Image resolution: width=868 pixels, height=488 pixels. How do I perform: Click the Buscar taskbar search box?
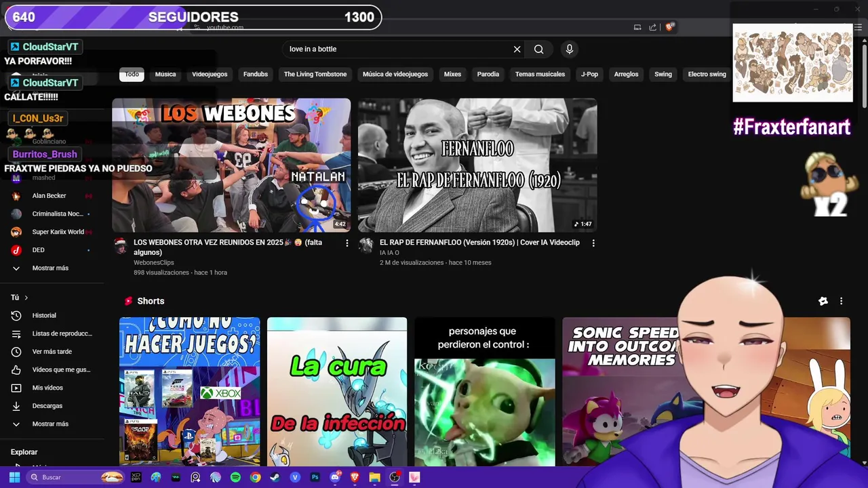pos(75,477)
